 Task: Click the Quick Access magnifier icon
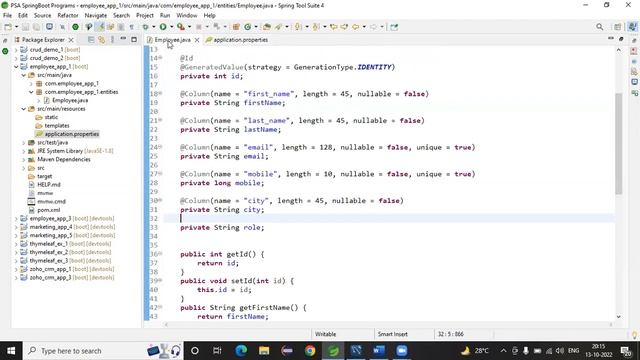click(600, 27)
